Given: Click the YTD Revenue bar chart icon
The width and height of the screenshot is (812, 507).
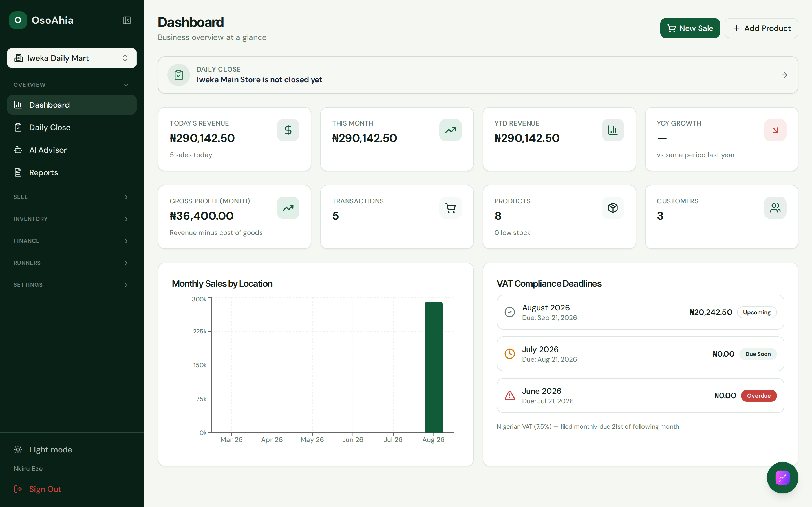Looking at the screenshot, I should click(x=613, y=130).
